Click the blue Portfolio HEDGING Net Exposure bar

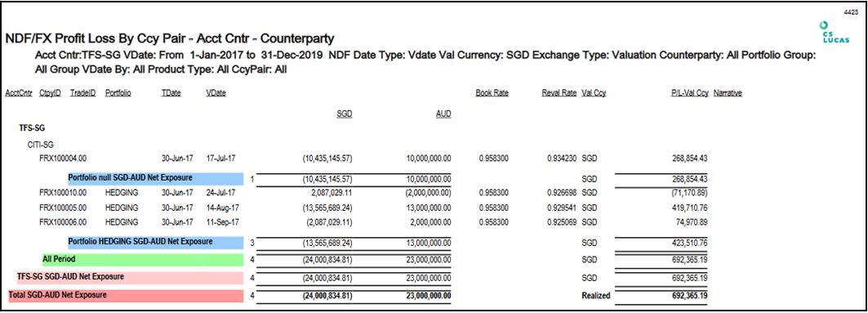[x=155, y=243]
